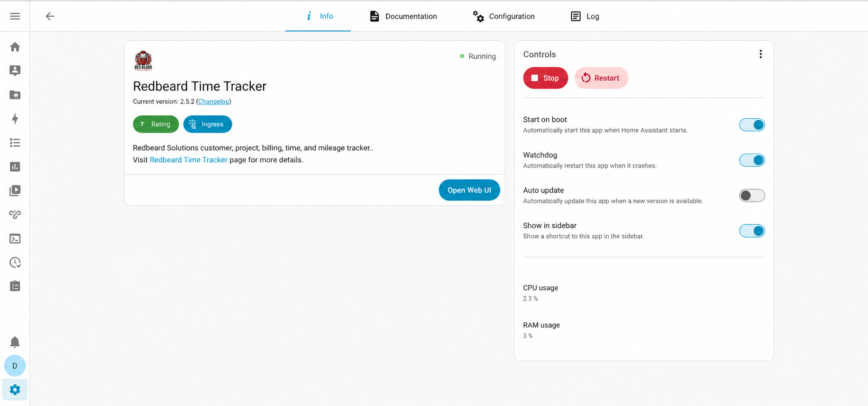Viewport: 868px width, 406px height.
Task: Open the list icon in sidebar
Action: tap(15, 142)
